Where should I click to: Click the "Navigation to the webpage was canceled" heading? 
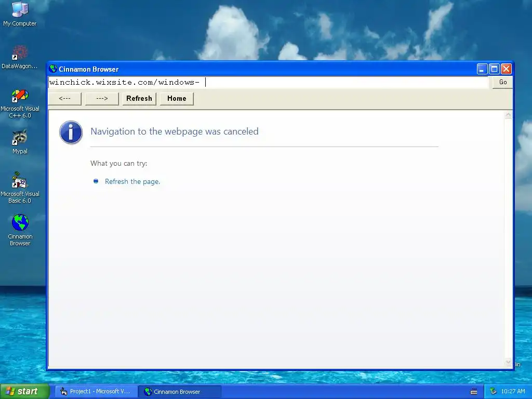pos(175,131)
